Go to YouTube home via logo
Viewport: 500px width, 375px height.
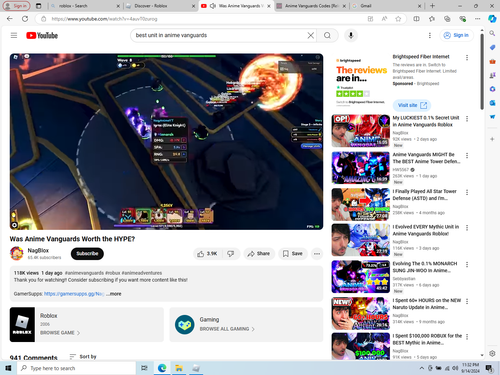[42, 35]
